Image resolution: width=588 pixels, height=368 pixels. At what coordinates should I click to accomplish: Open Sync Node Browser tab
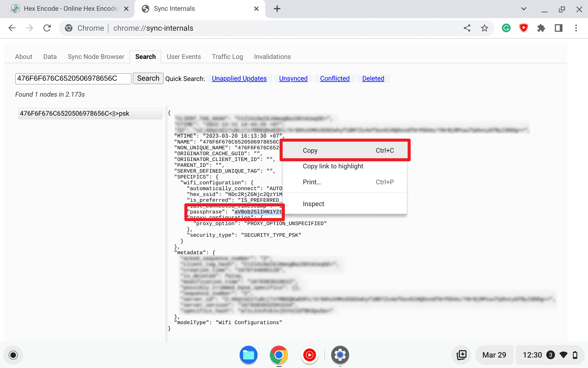[x=96, y=57]
